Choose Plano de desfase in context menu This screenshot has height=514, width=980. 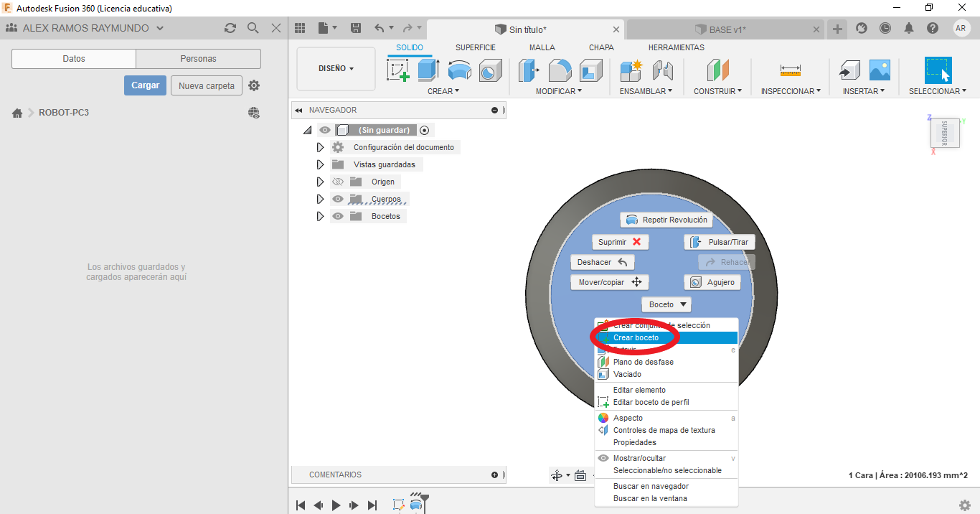666,362
